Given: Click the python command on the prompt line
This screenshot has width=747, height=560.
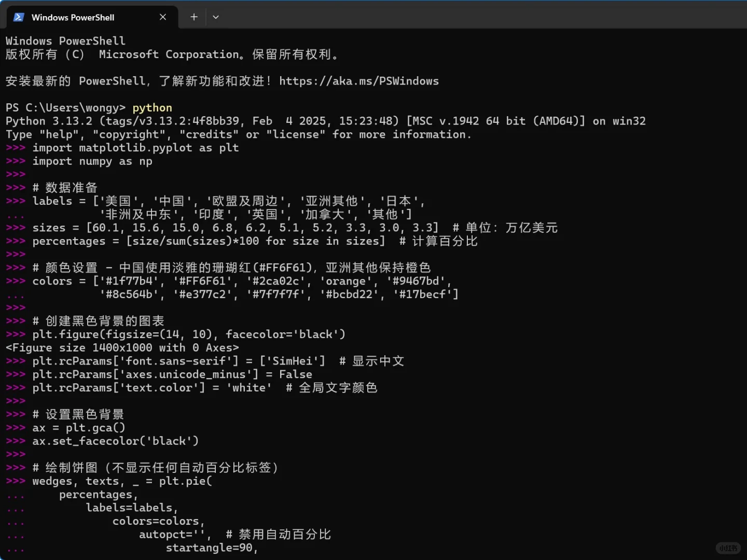Looking at the screenshot, I should 152,107.
